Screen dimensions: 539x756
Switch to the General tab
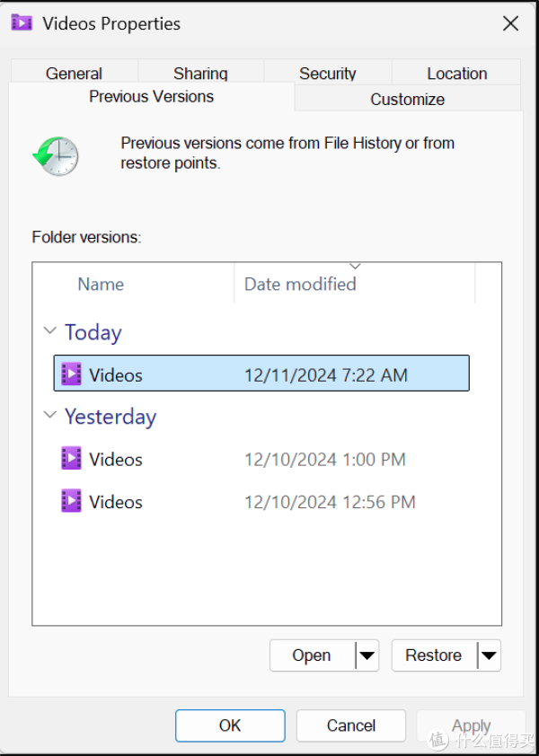tap(73, 73)
